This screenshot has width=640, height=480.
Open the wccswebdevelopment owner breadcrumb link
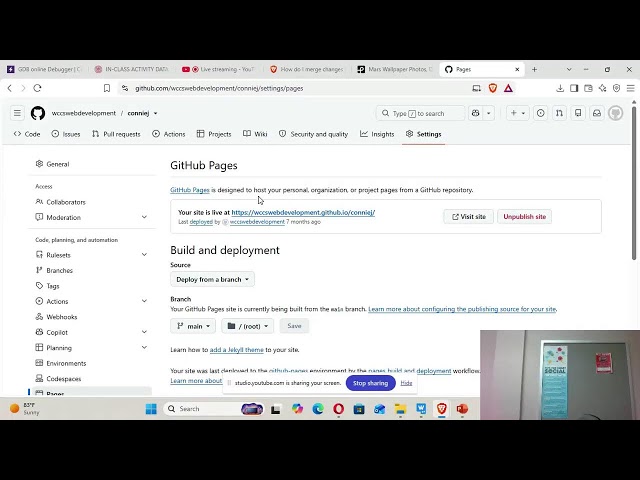pos(84,113)
